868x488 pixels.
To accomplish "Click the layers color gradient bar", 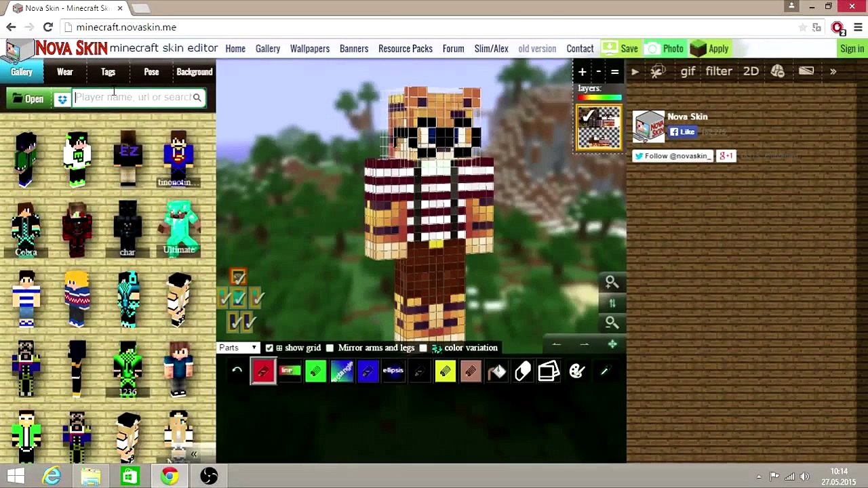I will point(599,98).
